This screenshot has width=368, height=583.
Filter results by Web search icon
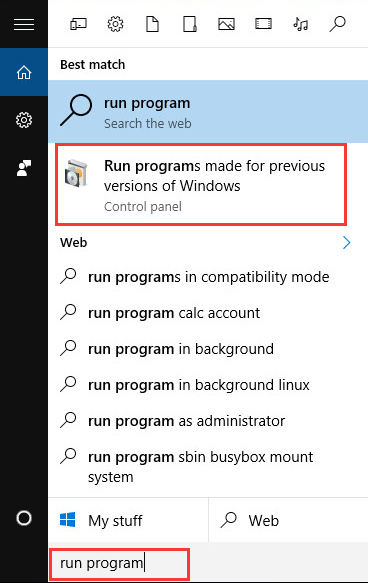coord(338,24)
